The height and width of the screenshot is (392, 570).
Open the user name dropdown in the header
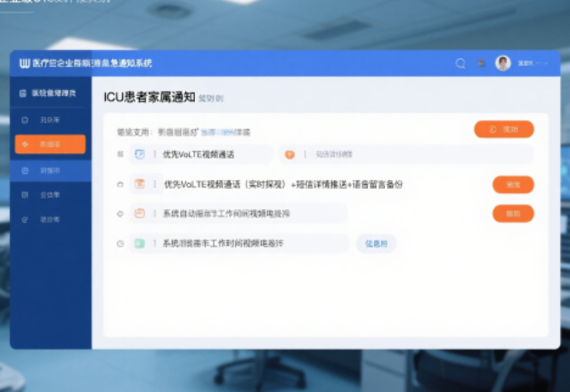(x=526, y=63)
